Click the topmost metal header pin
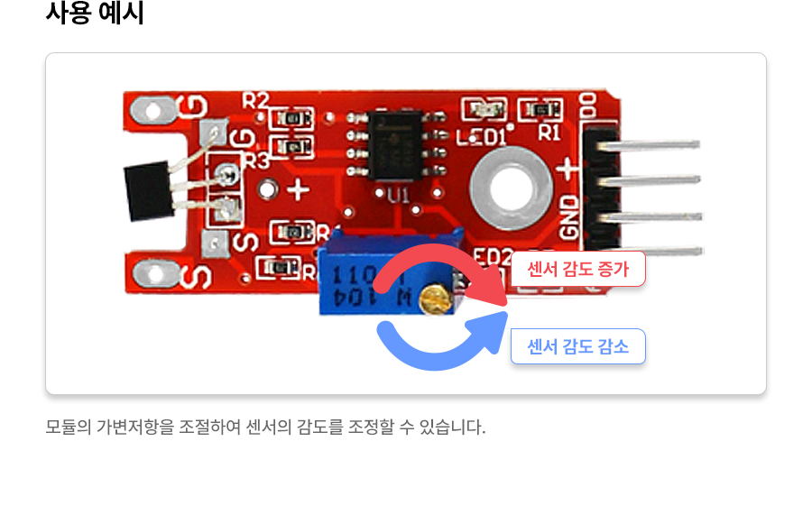The width and height of the screenshot is (812, 524). coord(650,145)
